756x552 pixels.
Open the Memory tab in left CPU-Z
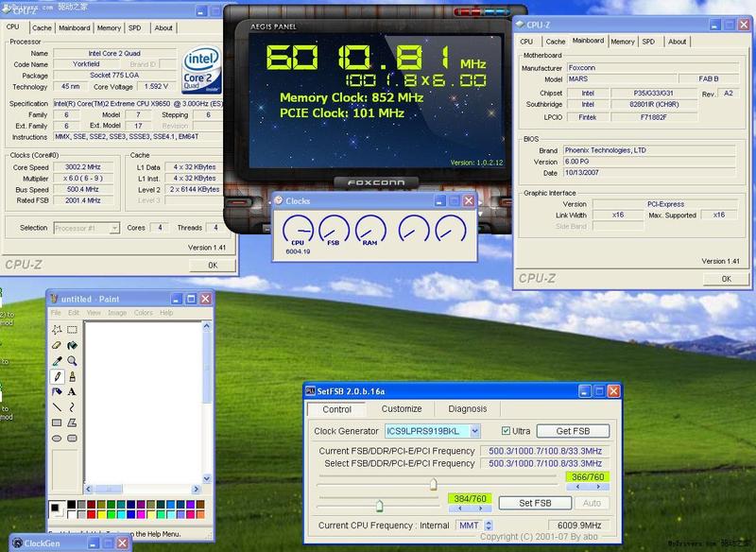[109, 28]
